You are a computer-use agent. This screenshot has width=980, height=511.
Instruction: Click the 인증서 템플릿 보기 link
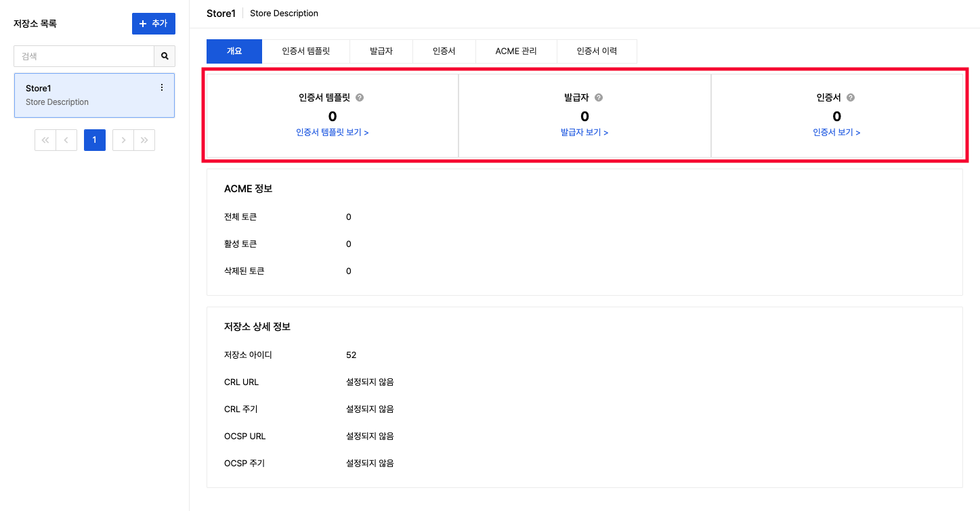click(x=332, y=133)
